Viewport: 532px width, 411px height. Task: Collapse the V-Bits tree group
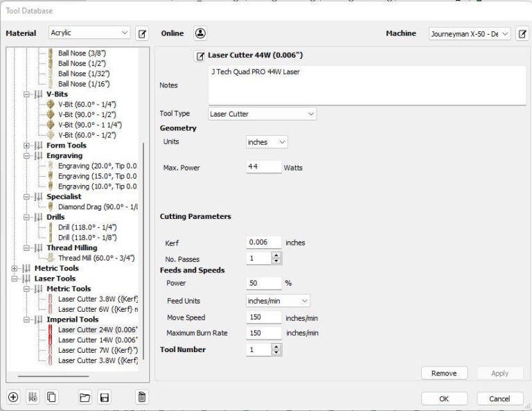pyautogui.click(x=27, y=94)
